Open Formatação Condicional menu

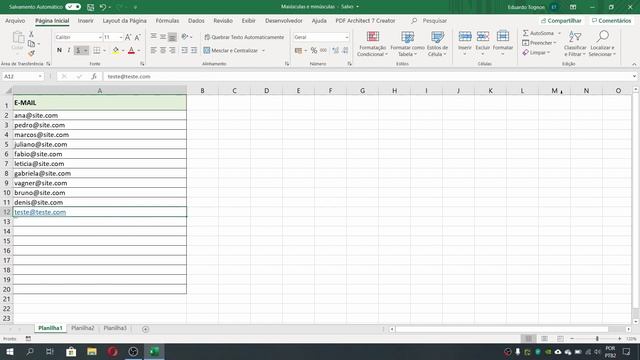tap(372, 44)
